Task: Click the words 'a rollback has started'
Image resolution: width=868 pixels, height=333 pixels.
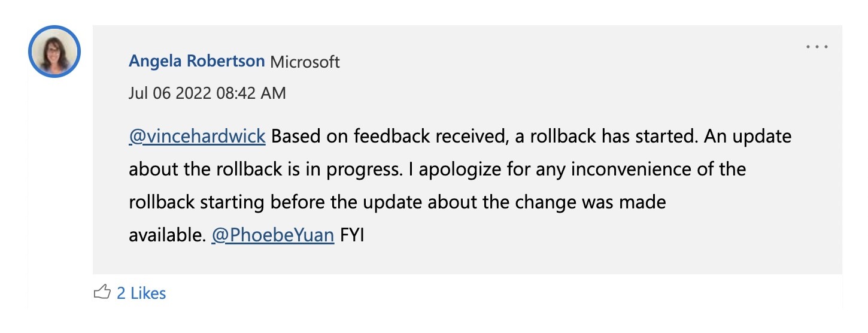Action: (x=606, y=137)
